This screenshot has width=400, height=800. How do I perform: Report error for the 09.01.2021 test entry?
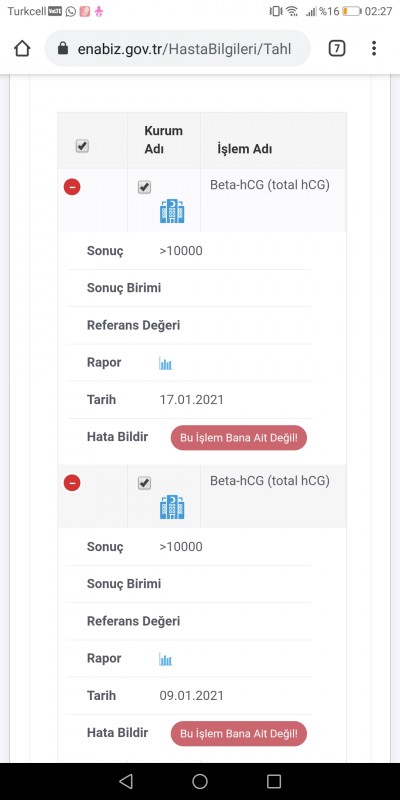(x=239, y=734)
